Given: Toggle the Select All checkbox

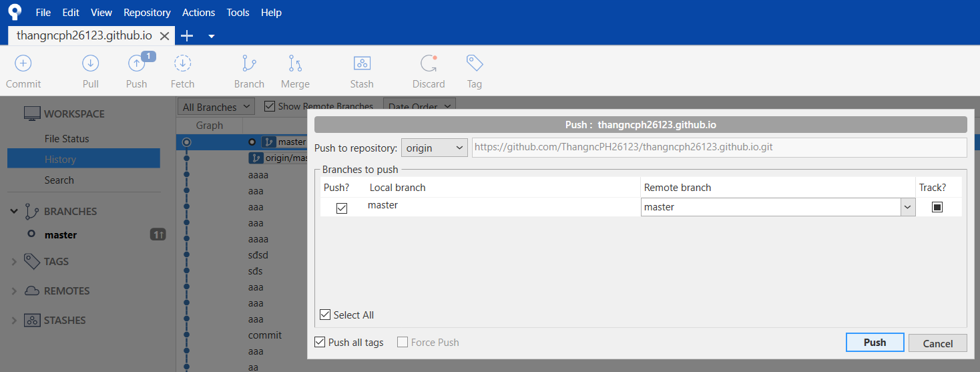Looking at the screenshot, I should [x=325, y=315].
